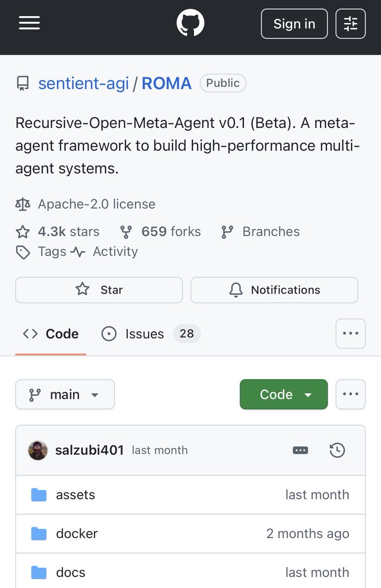Toggle Notifications for this repository
The image size is (381, 588).
[x=274, y=290]
